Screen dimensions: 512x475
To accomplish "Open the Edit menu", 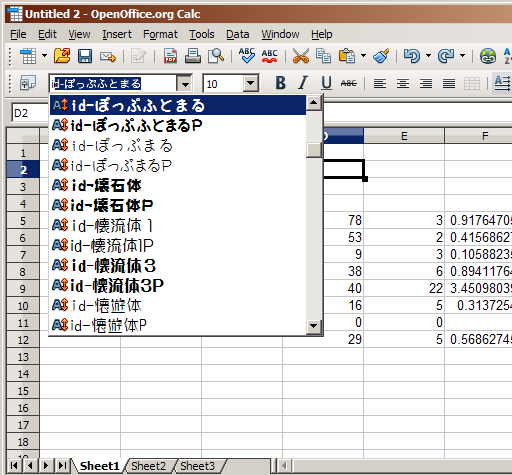I will coord(47,34).
